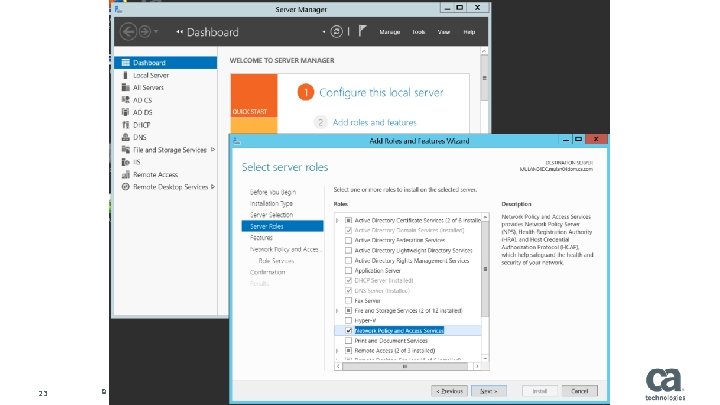
Task: Expand File and Storage Services role node
Action: coord(338,311)
